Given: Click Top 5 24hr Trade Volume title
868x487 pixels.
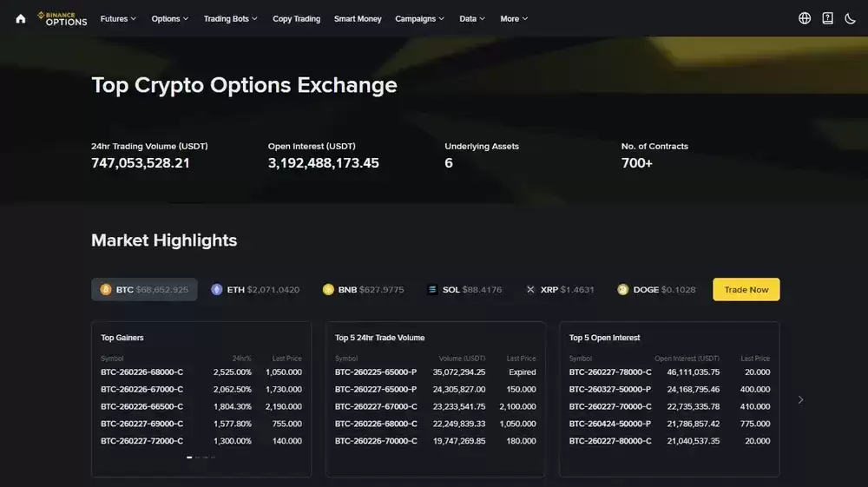Looking at the screenshot, I should pos(380,338).
